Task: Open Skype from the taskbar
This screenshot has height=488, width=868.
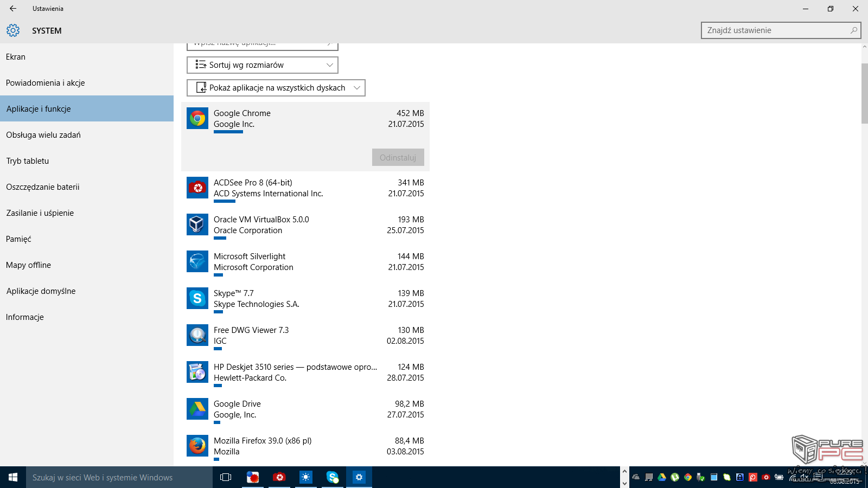Action: (x=333, y=477)
